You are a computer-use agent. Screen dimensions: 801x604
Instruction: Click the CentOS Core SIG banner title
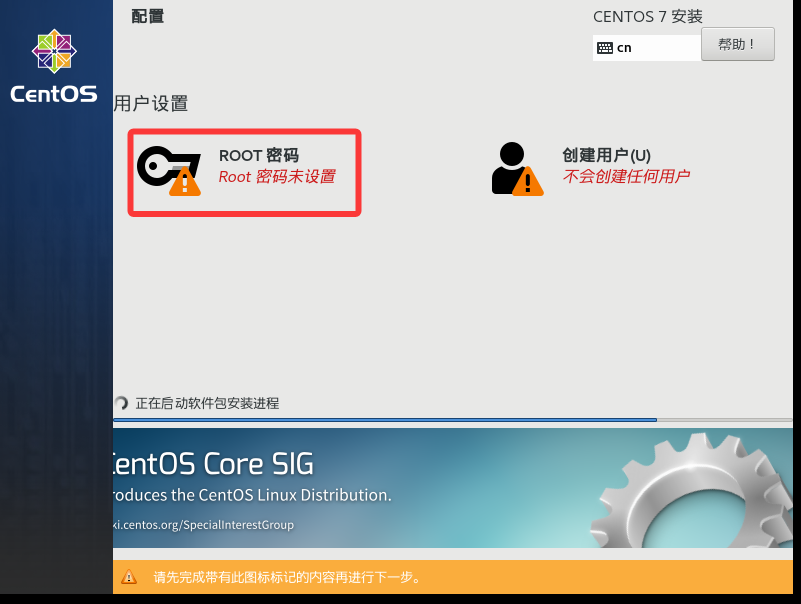point(214,464)
